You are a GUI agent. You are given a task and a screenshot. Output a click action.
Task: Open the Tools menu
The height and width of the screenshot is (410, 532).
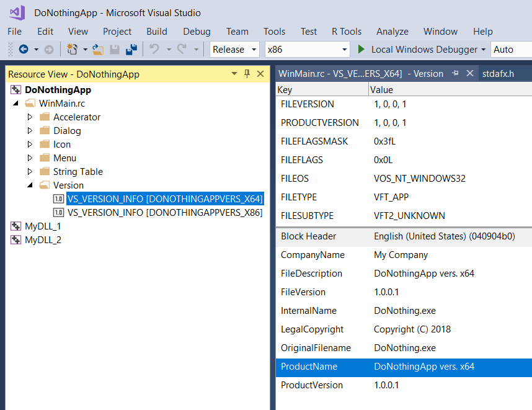click(274, 32)
